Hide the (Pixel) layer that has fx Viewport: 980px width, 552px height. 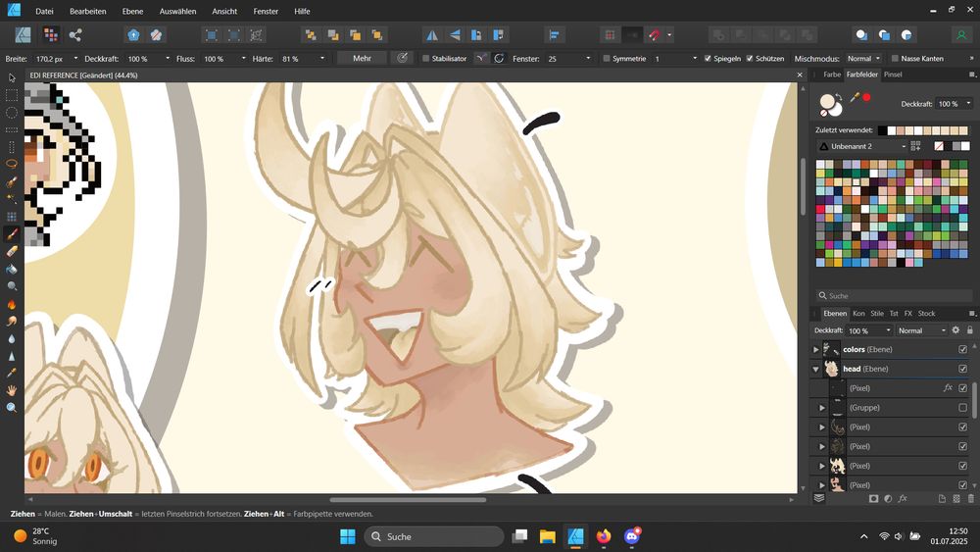(x=962, y=388)
